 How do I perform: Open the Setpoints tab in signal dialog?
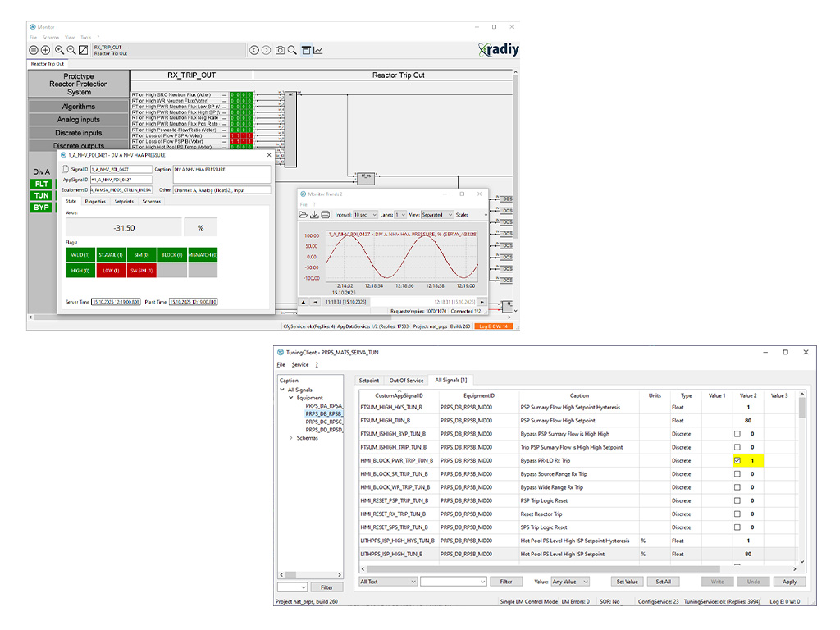click(x=124, y=201)
